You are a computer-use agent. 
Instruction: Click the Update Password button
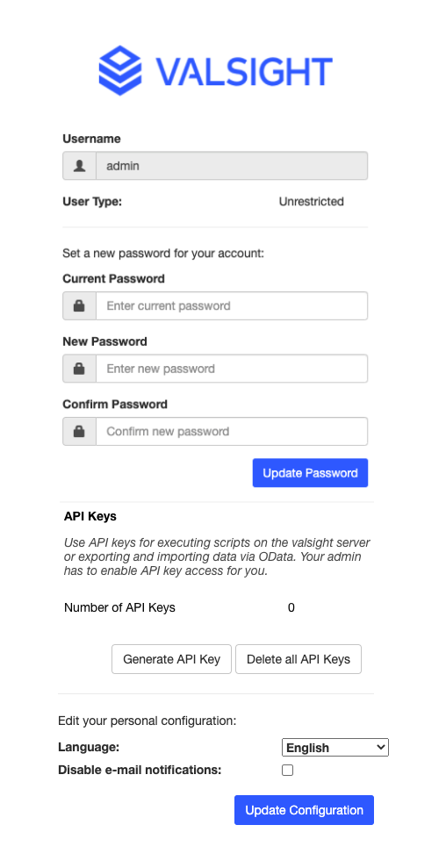pos(310,473)
